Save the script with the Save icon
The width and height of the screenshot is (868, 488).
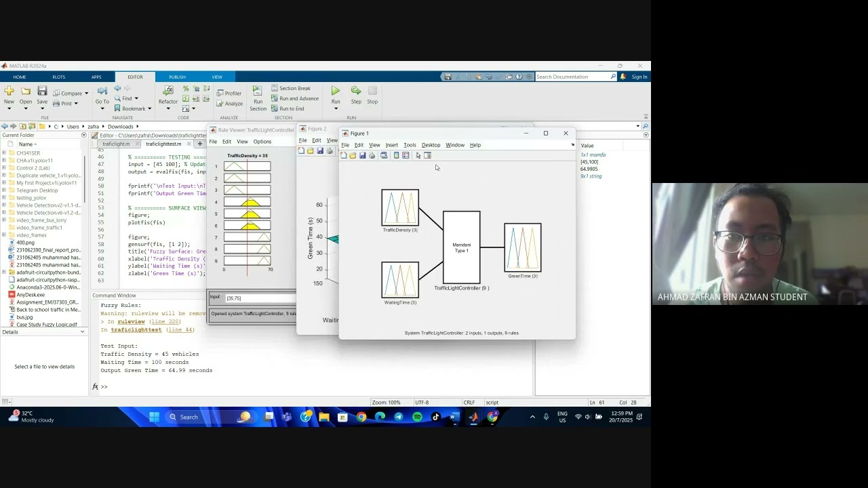[42, 91]
